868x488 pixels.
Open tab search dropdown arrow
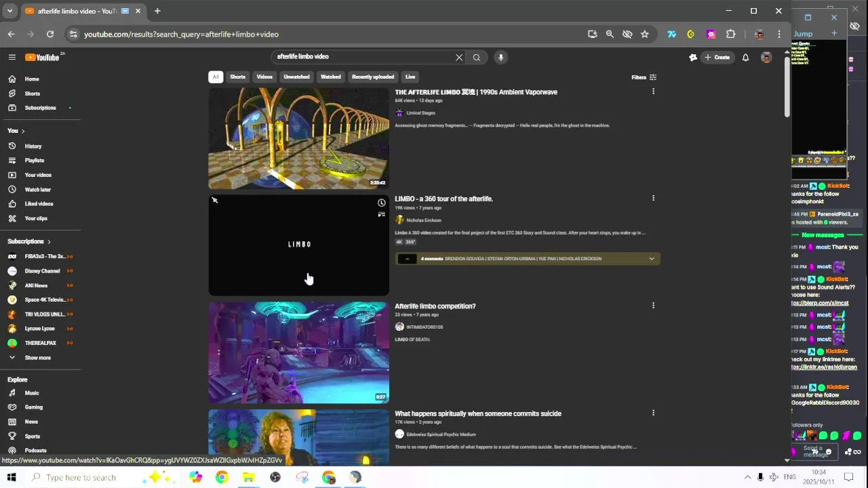[x=9, y=11]
